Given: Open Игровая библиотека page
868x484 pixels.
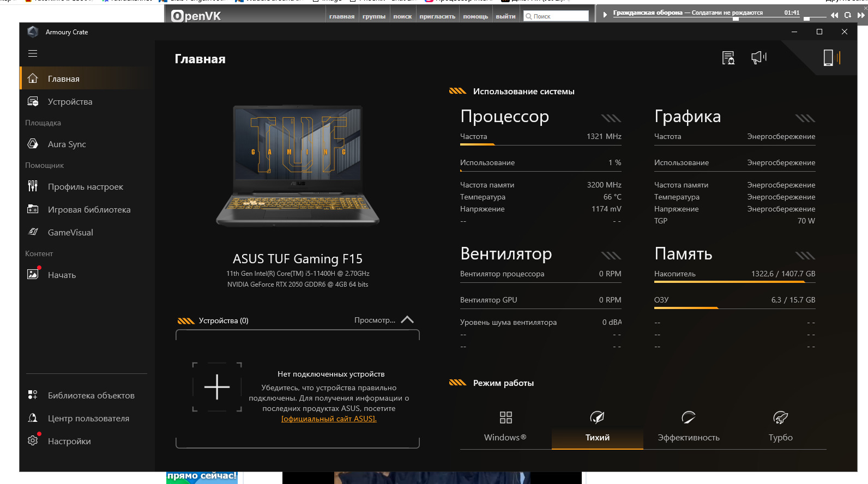Looking at the screenshot, I should point(87,209).
